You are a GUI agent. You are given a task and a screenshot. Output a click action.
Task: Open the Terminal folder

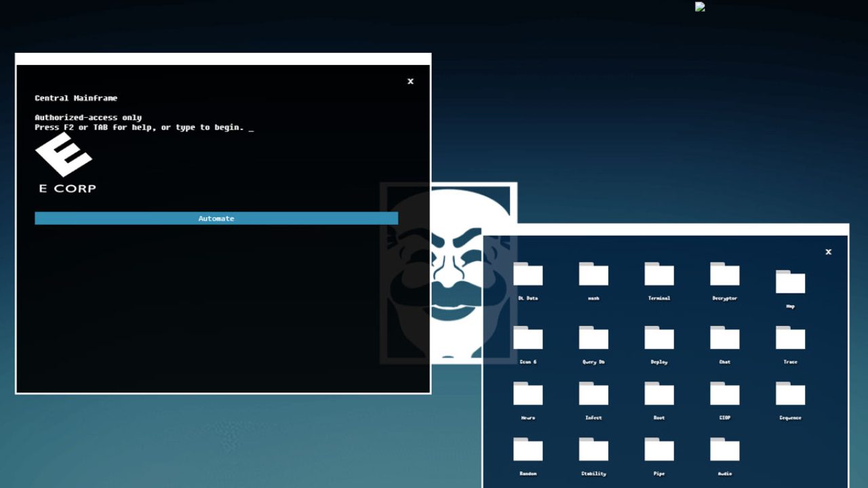coord(659,274)
